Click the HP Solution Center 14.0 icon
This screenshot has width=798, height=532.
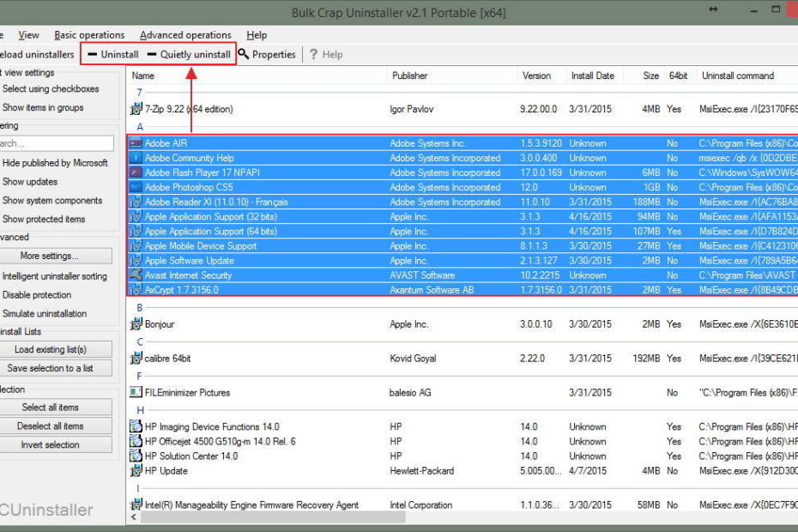(136, 456)
